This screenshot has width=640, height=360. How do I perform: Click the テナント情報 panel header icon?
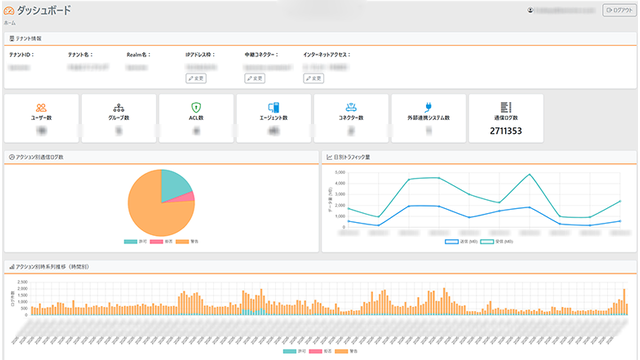(x=12, y=38)
